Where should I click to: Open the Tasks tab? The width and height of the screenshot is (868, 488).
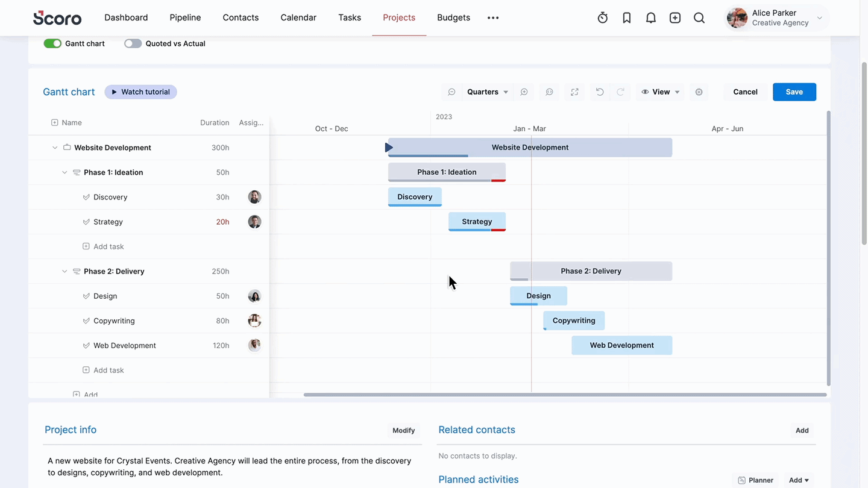click(350, 17)
